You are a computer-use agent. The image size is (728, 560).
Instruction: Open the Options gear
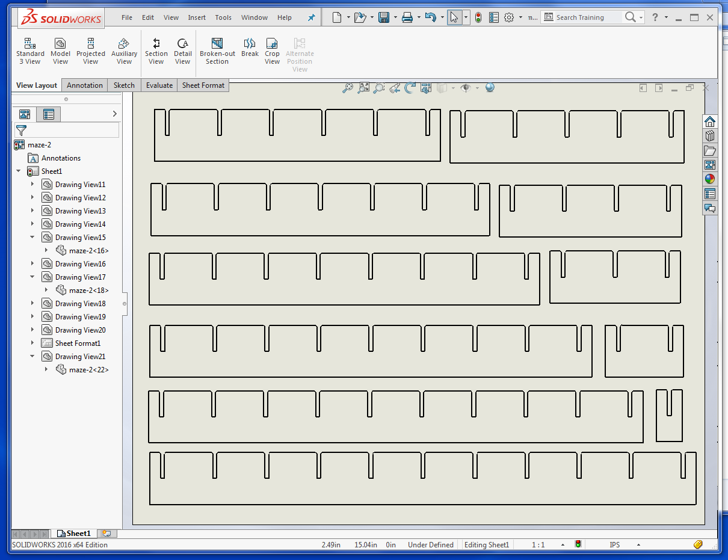[x=509, y=17]
